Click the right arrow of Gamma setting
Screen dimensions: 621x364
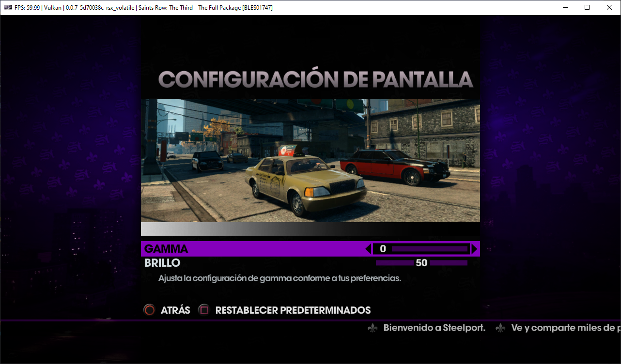pos(475,249)
